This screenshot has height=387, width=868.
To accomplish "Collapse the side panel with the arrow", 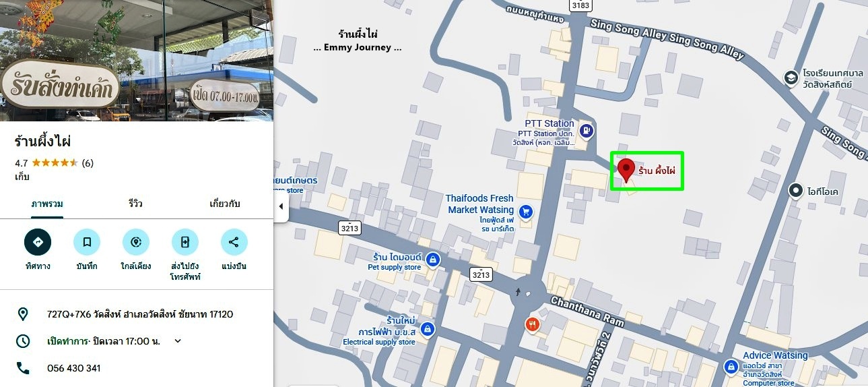I will point(281,206).
